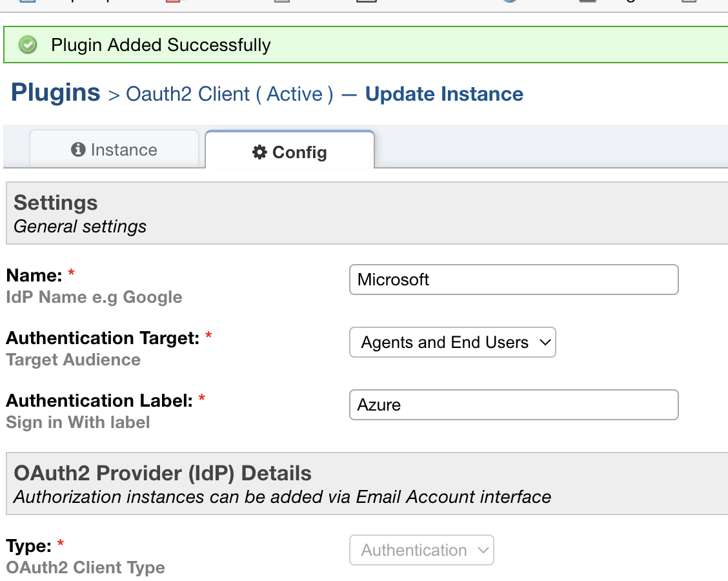The image size is (728, 581).
Task: Click the green success checkmark icon
Action: (27, 45)
